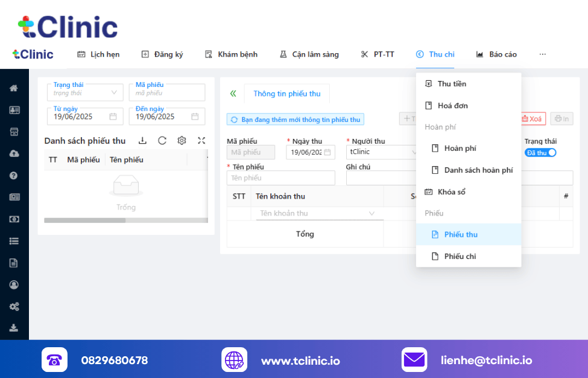Open the Người thu dropdown
The height and width of the screenshot is (378, 588).
382,152
